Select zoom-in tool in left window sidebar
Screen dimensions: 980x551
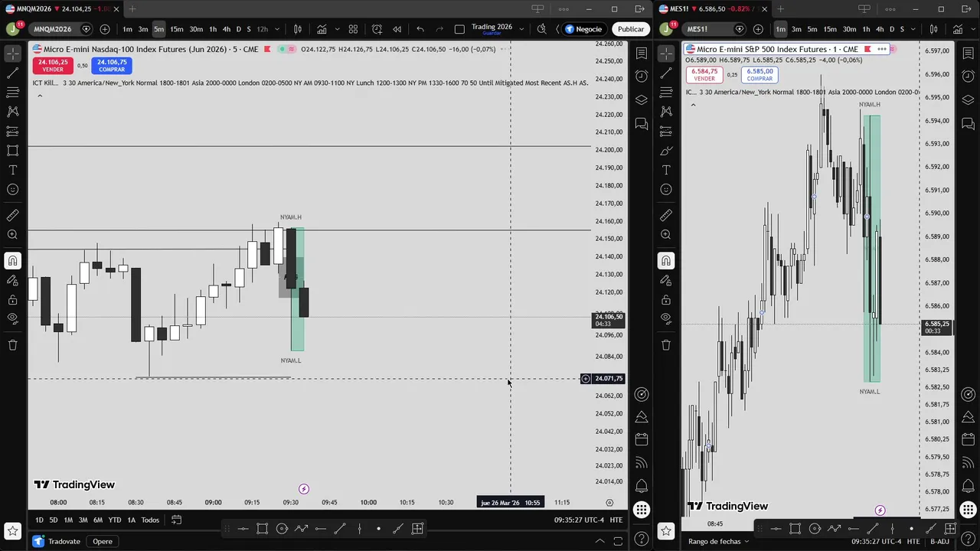tap(13, 235)
